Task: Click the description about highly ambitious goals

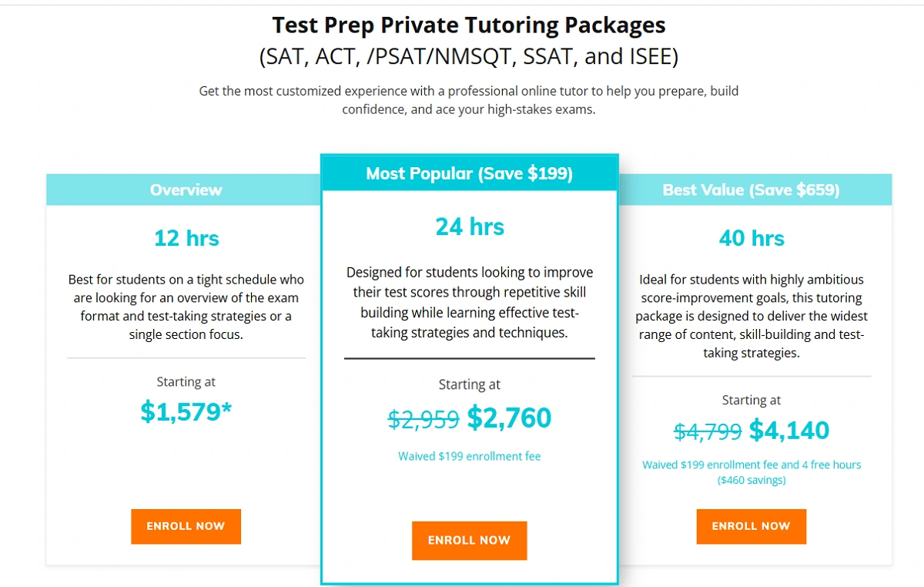Action: 751,317
